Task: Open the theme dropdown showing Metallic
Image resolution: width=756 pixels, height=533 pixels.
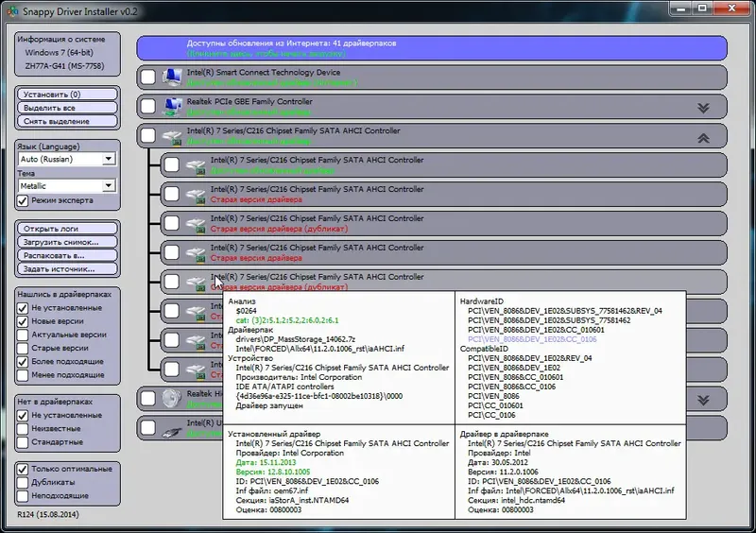Action: 66,186
